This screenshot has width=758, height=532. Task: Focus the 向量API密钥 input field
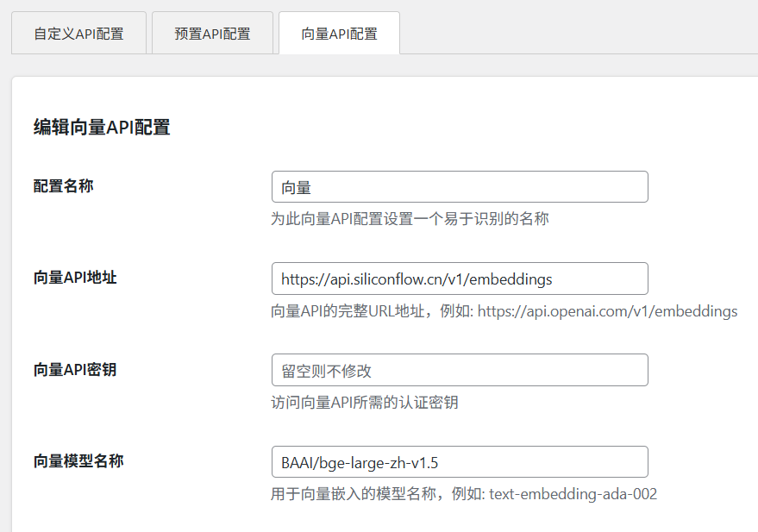pyautogui.click(x=459, y=371)
